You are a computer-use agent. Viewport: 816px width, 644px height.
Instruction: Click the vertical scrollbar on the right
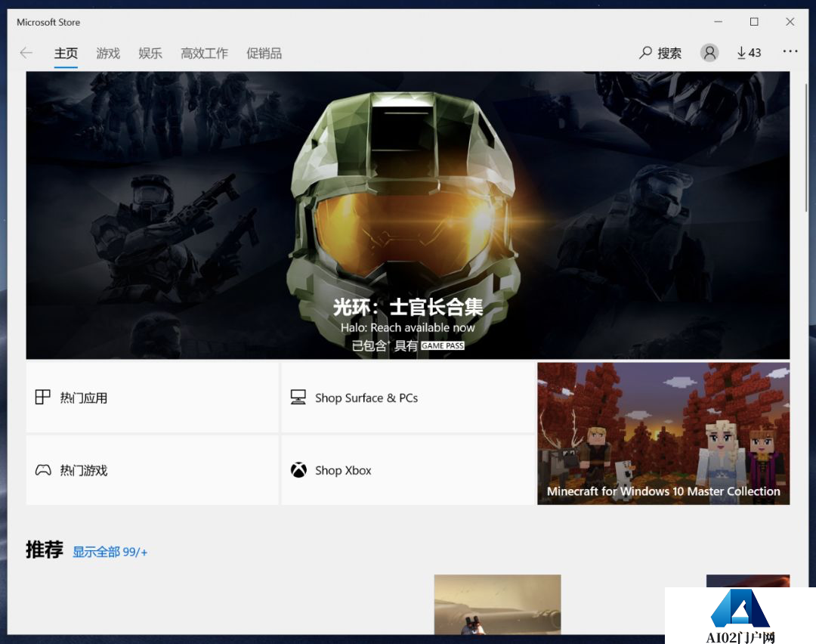(807, 147)
